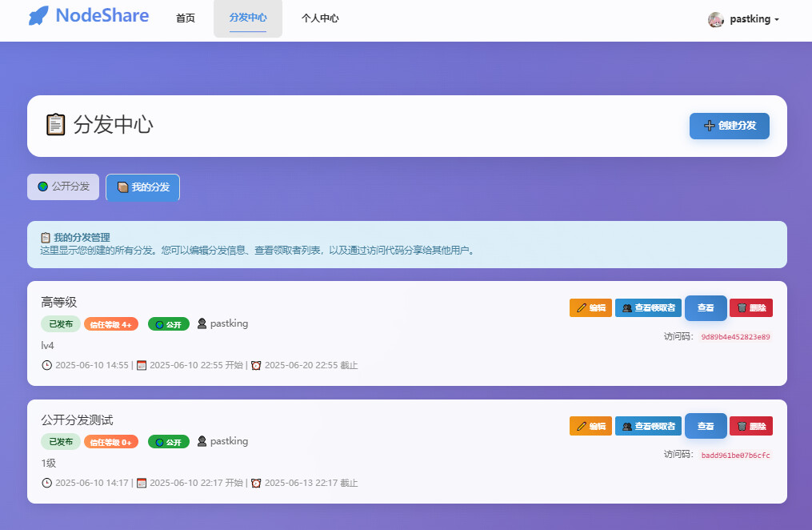
Task: Click the globe icon on 公开分发 tab
Action: point(43,187)
